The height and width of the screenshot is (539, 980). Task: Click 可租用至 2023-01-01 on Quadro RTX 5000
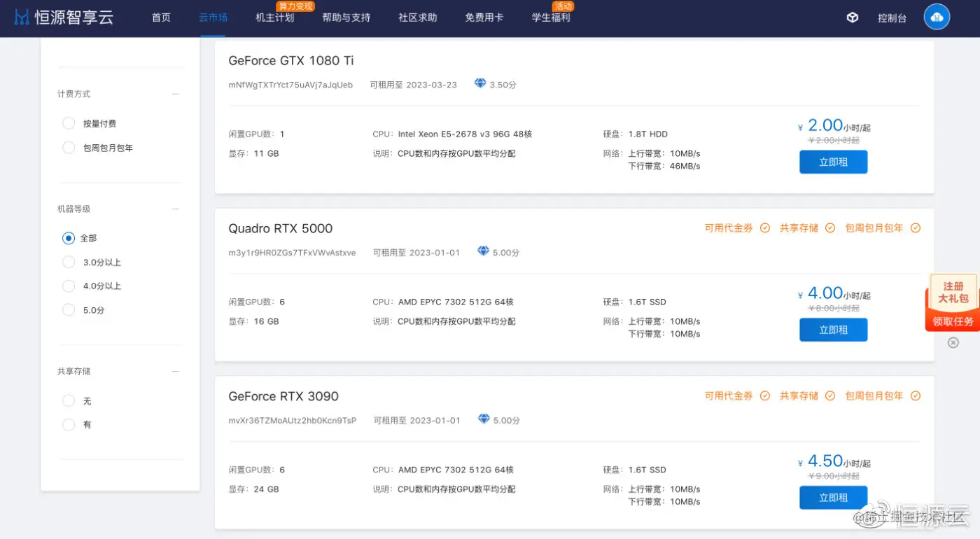(x=416, y=253)
